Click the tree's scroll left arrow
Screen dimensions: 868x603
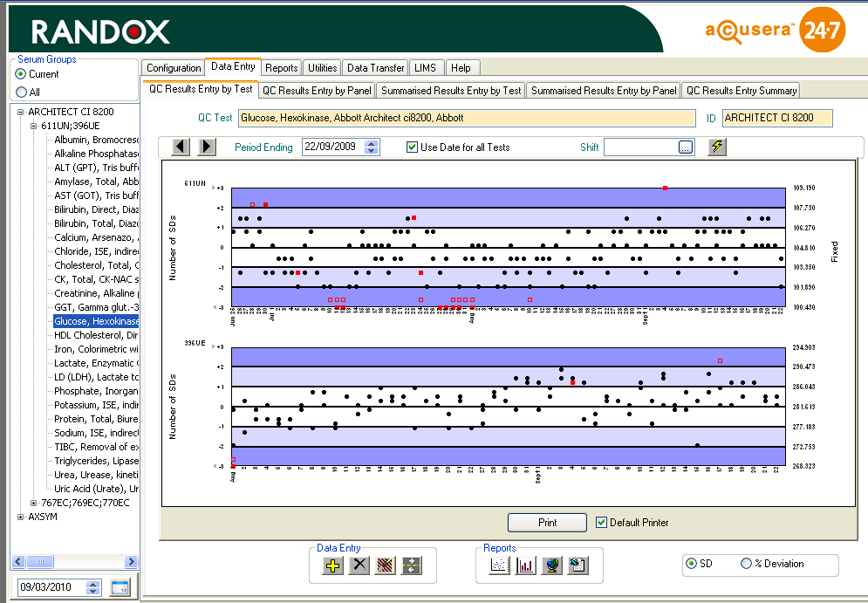(18, 561)
